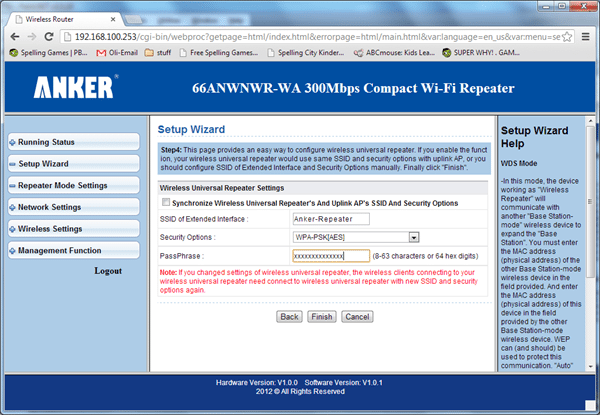Click the Hardware Version V1.0.0 text
Viewport: 600px width, 415px height.
point(256,382)
